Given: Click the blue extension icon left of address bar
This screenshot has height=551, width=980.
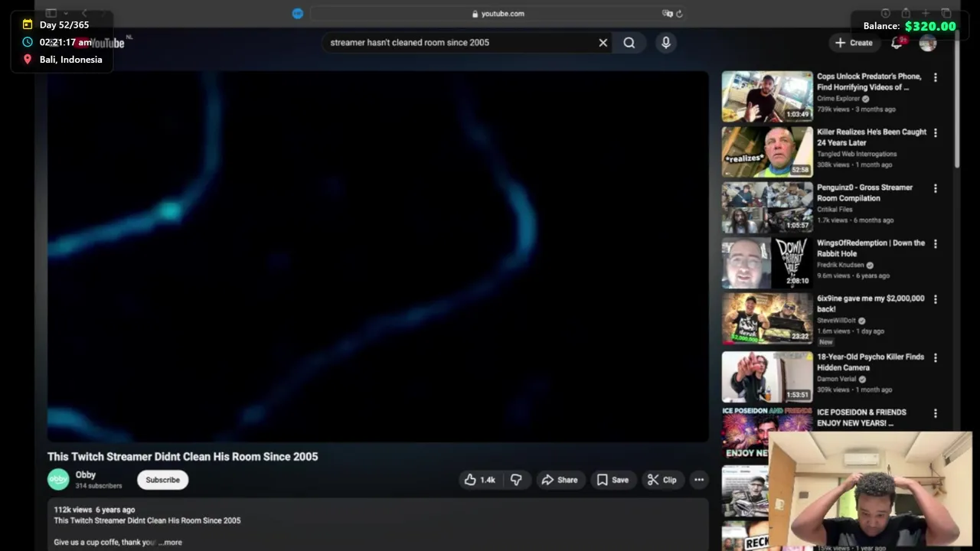Looking at the screenshot, I should pyautogui.click(x=298, y=13).
